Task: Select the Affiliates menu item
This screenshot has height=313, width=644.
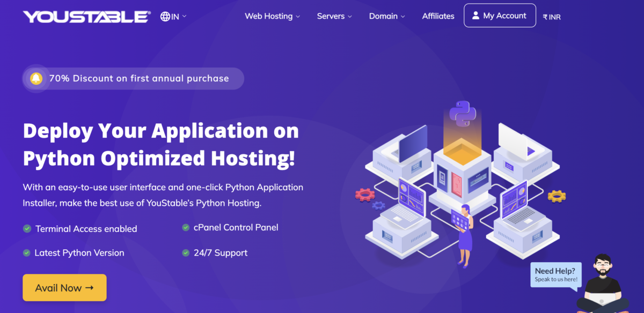Action: (x=438, y=16)
